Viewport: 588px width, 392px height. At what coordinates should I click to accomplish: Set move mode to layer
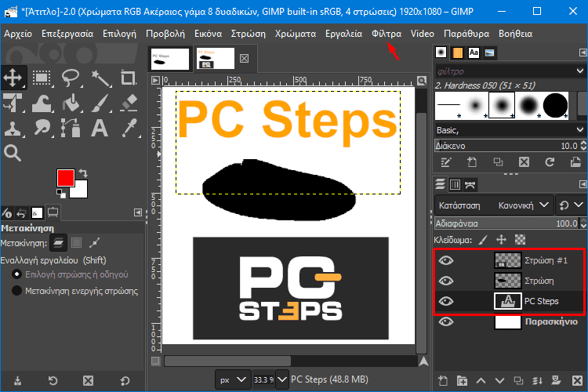click(59, 243)
